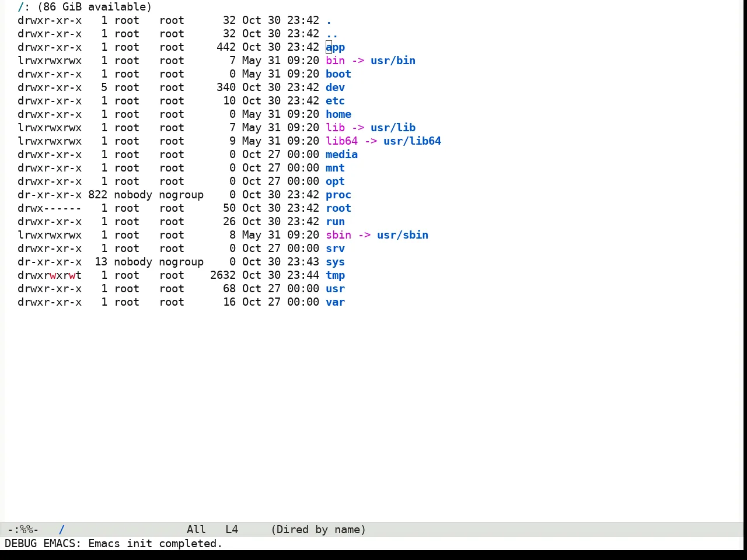747x560 pixels.
Task: Open the srv directory
Action: tap(336, 249)
